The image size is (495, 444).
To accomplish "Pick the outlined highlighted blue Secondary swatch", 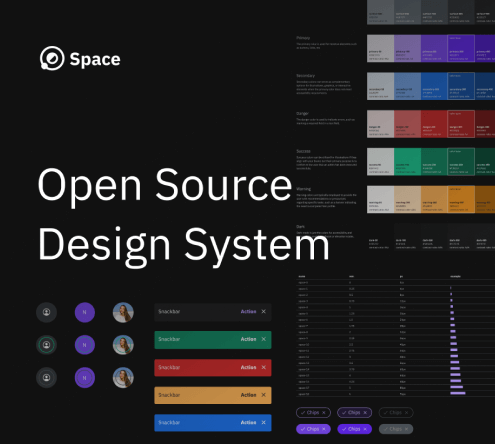I will pyautogui.click(x=461, y=86).
